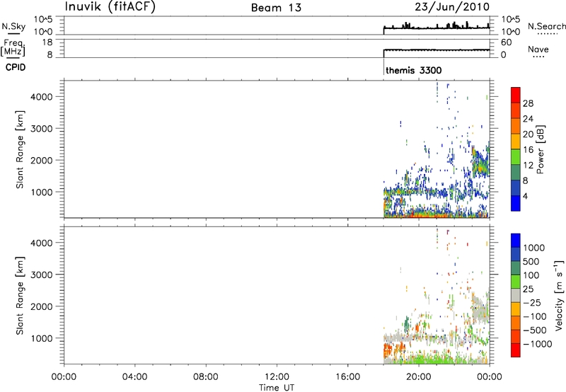
Task: Click the 'Slant Range [km]' label of velocity panel
Action: 20,296
